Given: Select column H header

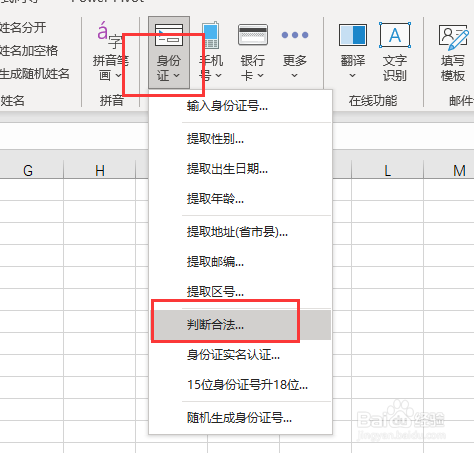Looking at the screenshot, I should [100, 170].
